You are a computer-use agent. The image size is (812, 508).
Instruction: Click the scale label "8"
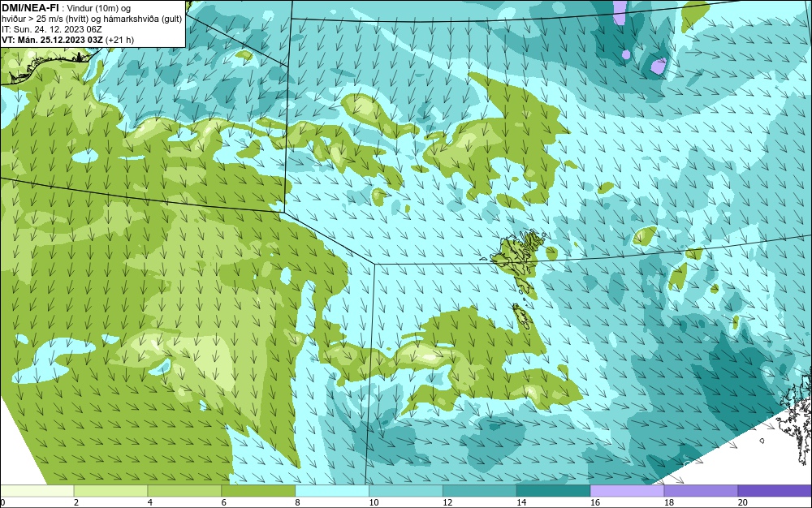click(297, 502)
